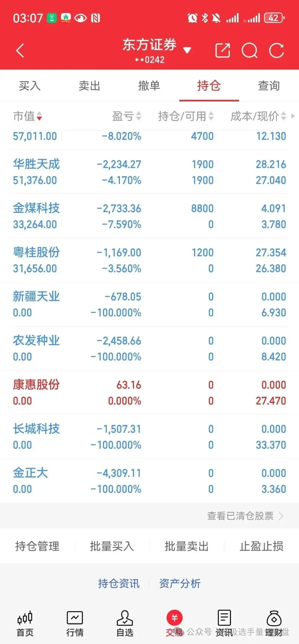
Task: Open the share/export icon in header
Action: tap(223, 50)
